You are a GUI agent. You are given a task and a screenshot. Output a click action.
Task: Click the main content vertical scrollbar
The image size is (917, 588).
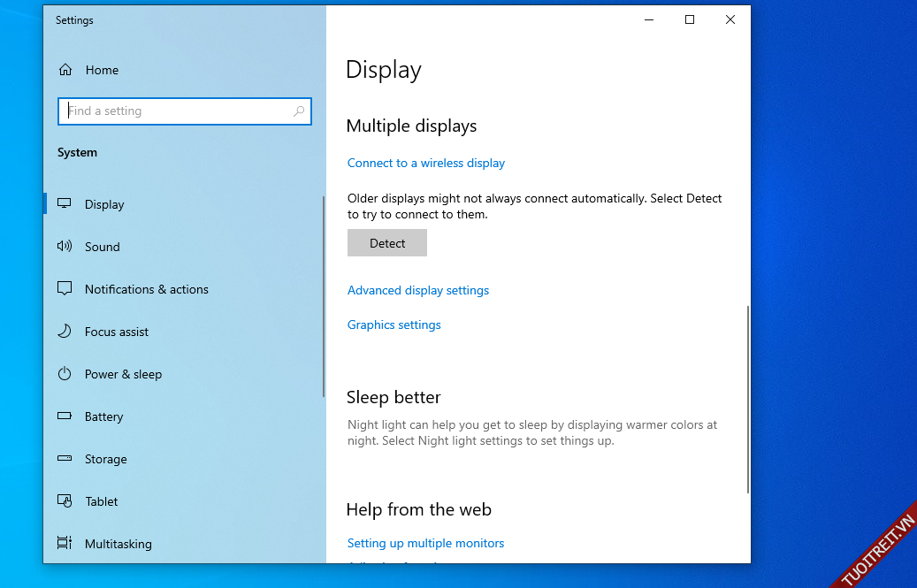[x=748, y=398]
